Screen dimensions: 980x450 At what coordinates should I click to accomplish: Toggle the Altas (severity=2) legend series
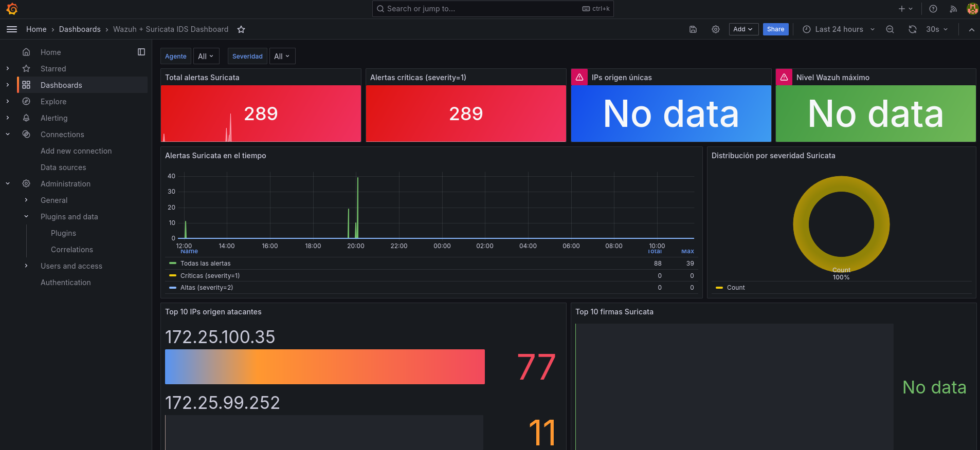207,288
